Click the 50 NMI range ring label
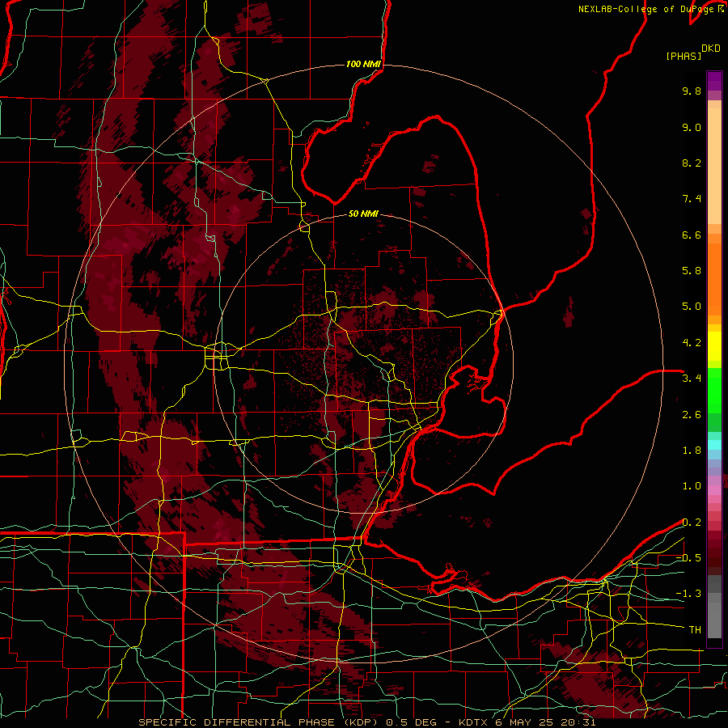This screenshot has height=728, width=728. coord(363,214)
